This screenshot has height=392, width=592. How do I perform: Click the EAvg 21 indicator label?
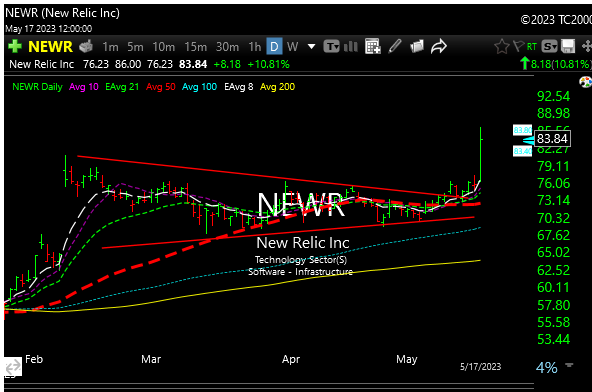tap(122, 87)
